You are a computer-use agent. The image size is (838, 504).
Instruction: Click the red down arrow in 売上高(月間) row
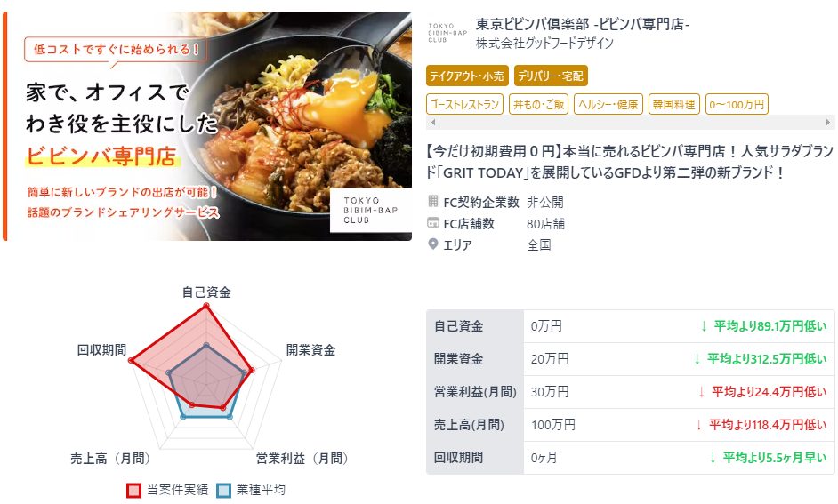(x=698, y=425)
